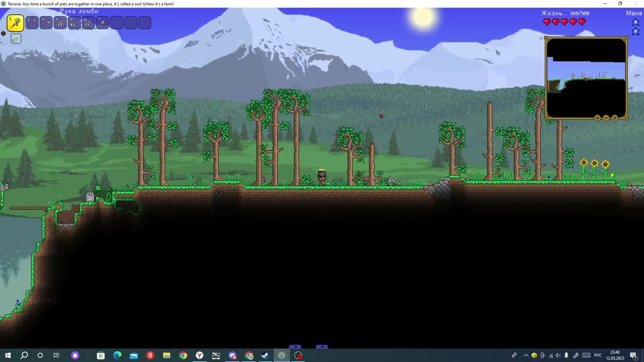Open the red Yandex icon on taskbar
644x362 pixels.
(150, 355)
